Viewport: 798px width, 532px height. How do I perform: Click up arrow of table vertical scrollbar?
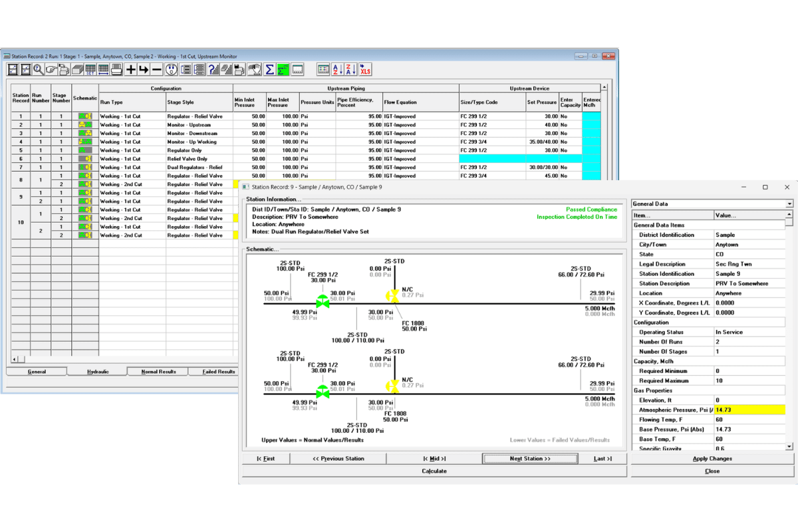click(x=604, y=87)
